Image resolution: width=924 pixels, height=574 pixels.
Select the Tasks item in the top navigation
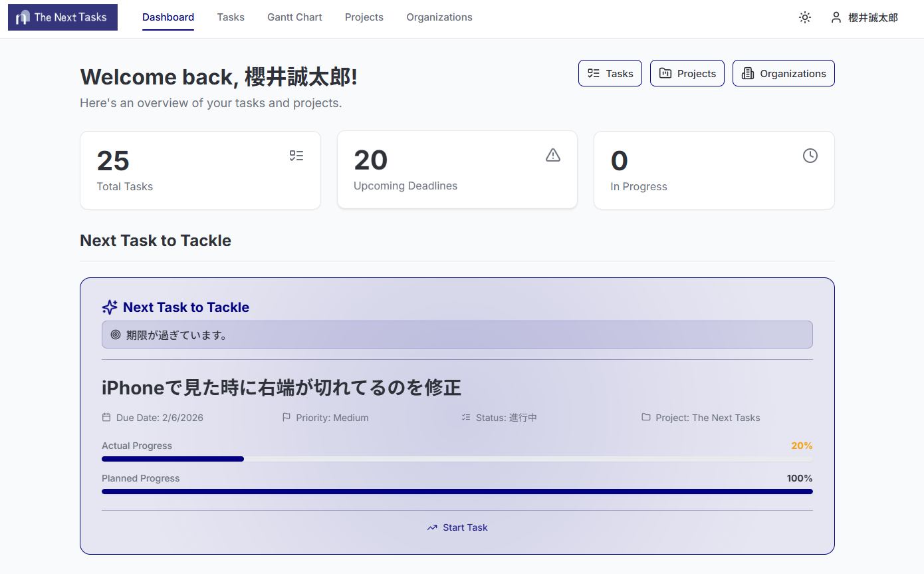231,17
